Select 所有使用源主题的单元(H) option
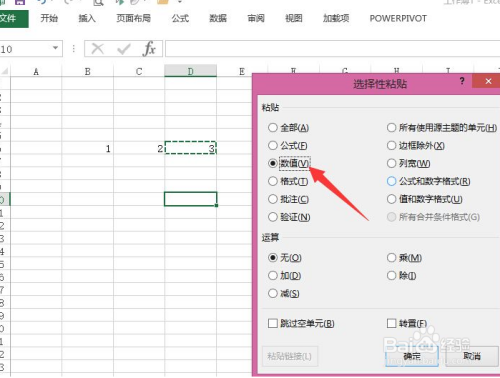 coord(442,128)
